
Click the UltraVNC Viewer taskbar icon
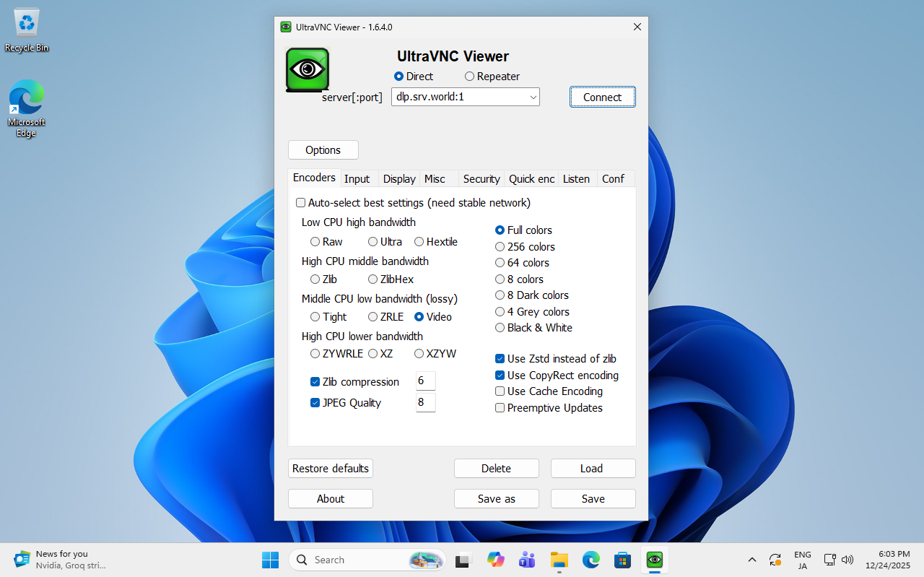654,560
